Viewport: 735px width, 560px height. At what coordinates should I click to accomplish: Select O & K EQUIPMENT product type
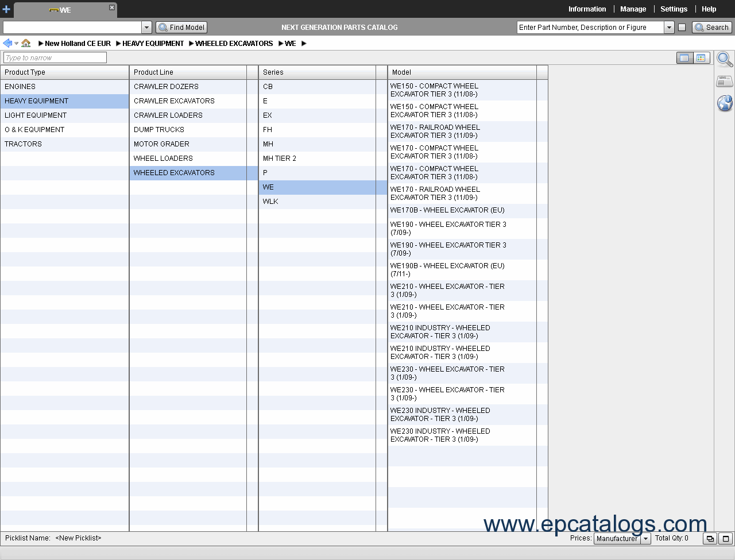tap(64, 130)
